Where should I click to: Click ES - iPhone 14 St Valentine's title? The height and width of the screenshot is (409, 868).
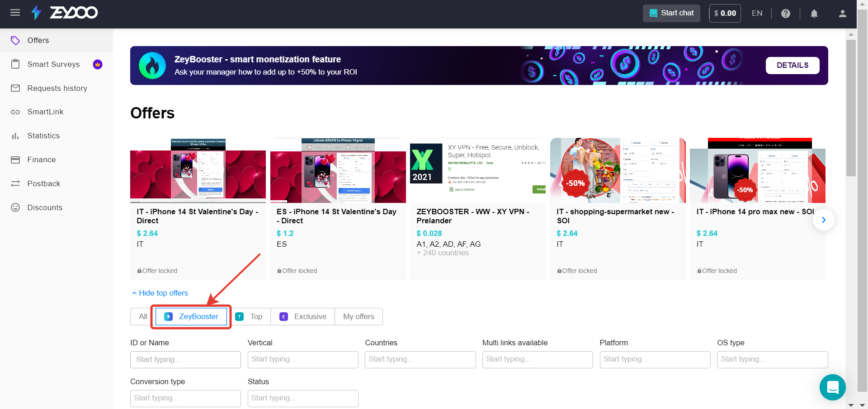(336, 216)
